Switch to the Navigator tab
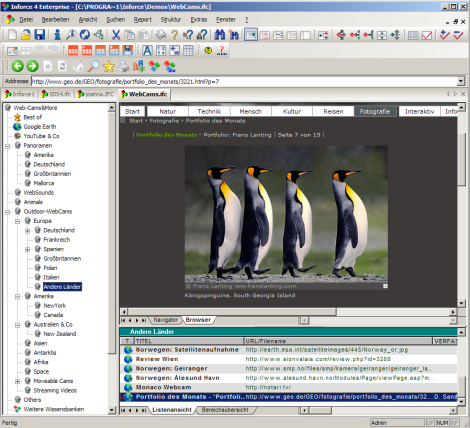 tap(165, 320)
